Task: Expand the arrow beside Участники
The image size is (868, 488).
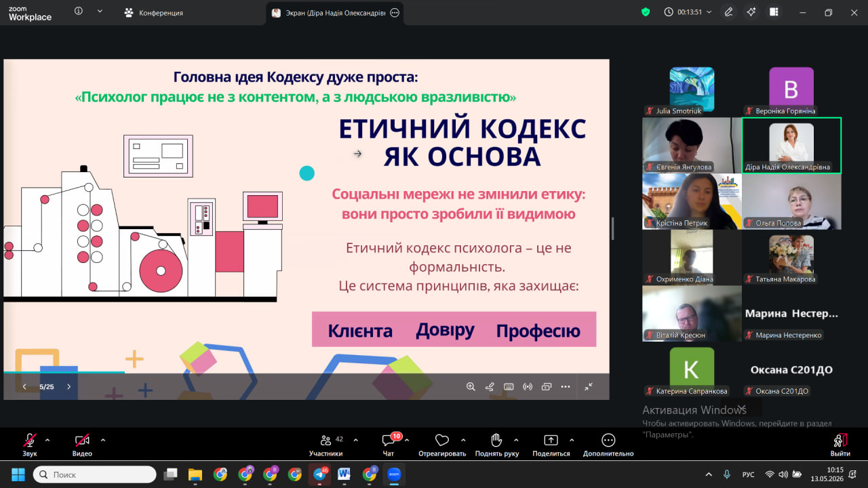Action: (356, 440)
